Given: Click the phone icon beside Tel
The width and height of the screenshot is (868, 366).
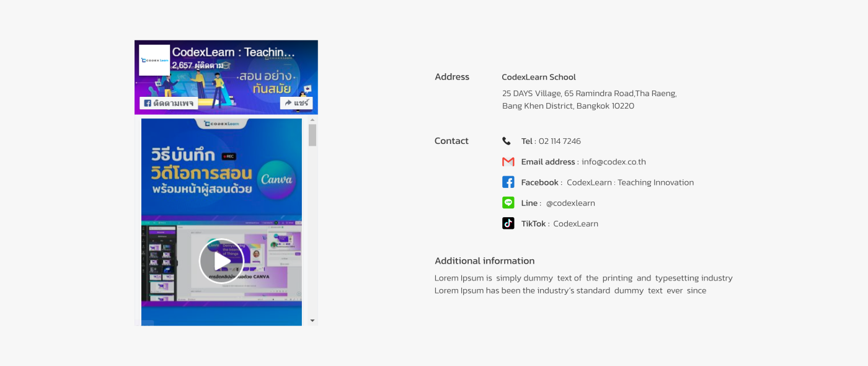Looking at the screenshot, I should coord(507,141).
